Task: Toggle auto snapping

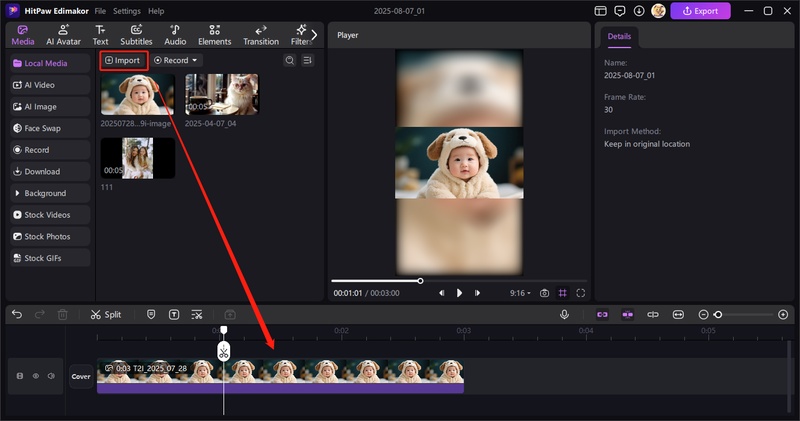Action: 628,314
